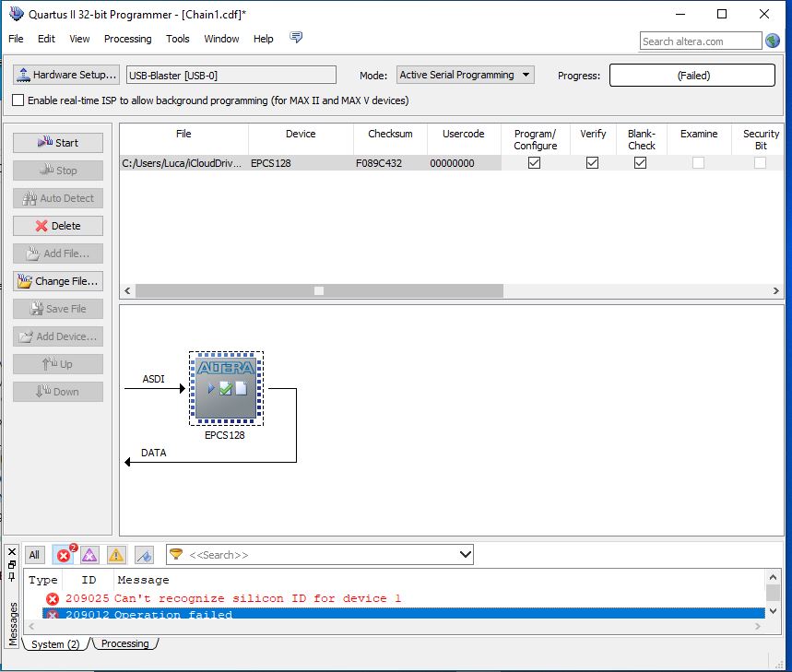
Task: Click the error icon of message 209025
Action: pyautogui.click(x=53, y=599)
